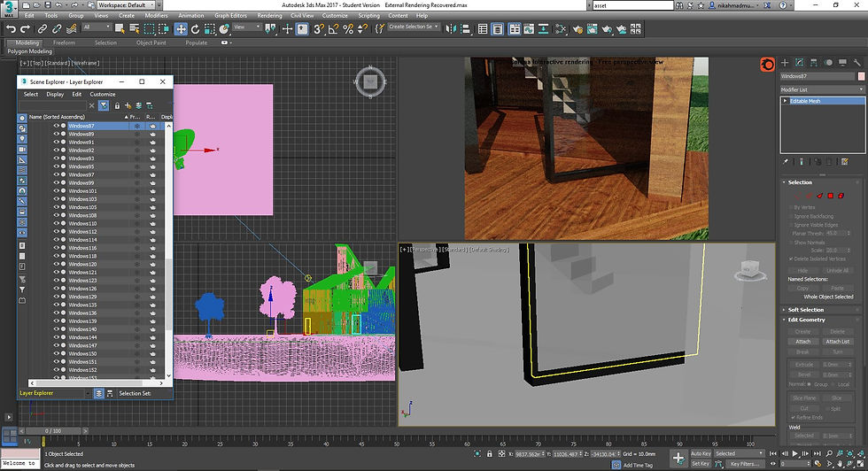
Task: Click the Undo arrow in main toolbar
Action: click(x=11, y=29)
